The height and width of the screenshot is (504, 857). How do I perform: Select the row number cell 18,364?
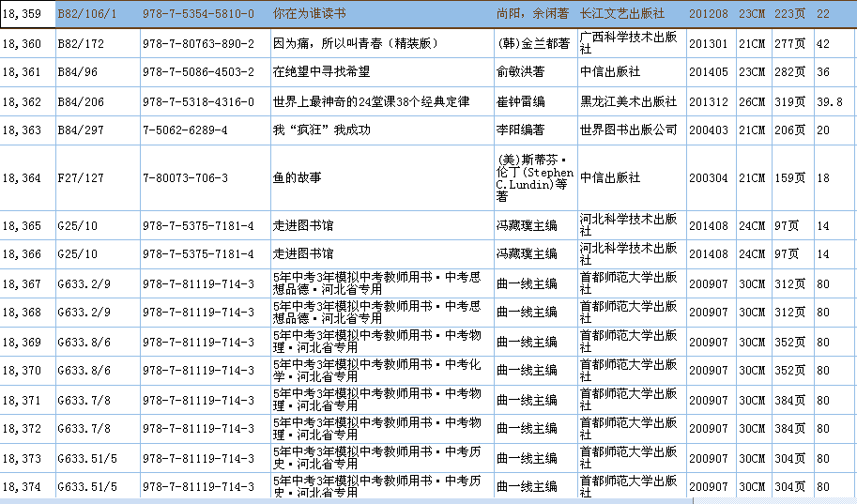click(28, 177)
